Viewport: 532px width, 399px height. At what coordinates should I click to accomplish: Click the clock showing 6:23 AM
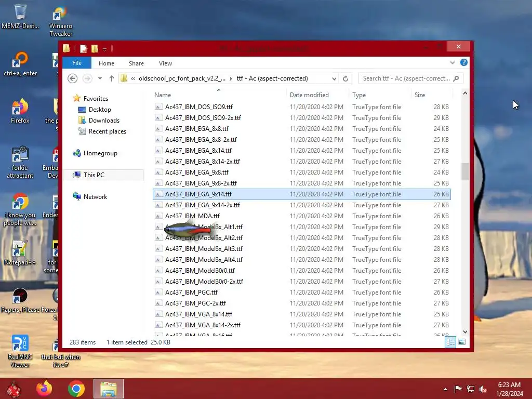pos(509,389)
